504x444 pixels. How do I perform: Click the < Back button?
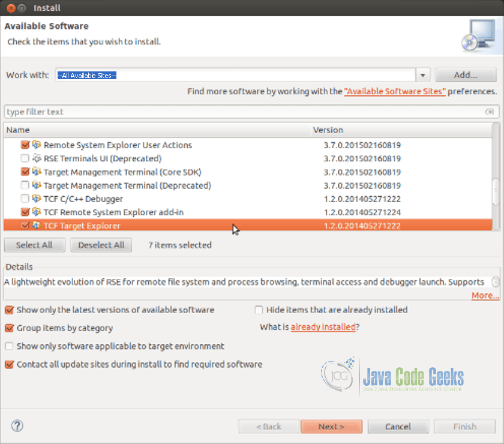tap(269, 427)
